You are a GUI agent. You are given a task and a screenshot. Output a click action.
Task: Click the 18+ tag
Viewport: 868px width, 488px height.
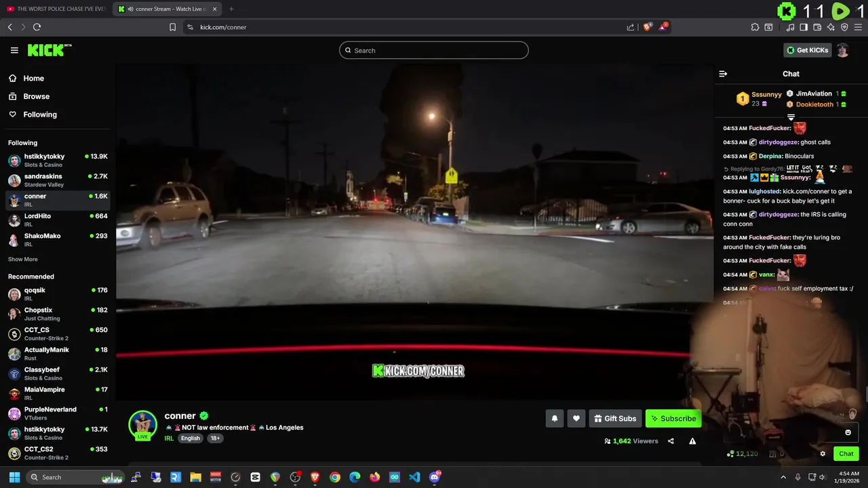coord(215,439)
